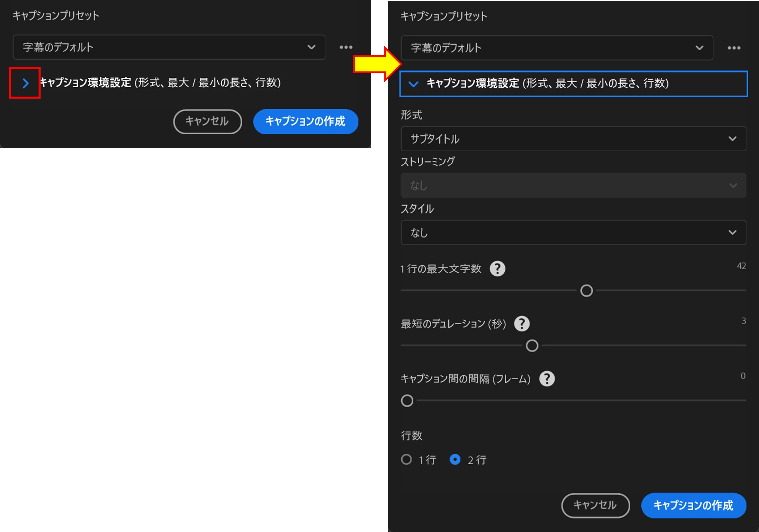Click キャプションの作成 button in right dialog
Screen dimensions: 759x532
(693, 505)
